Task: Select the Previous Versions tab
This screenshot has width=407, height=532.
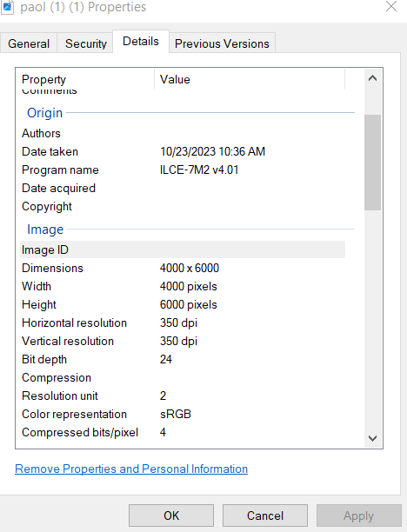Action: tap(222, 43)
